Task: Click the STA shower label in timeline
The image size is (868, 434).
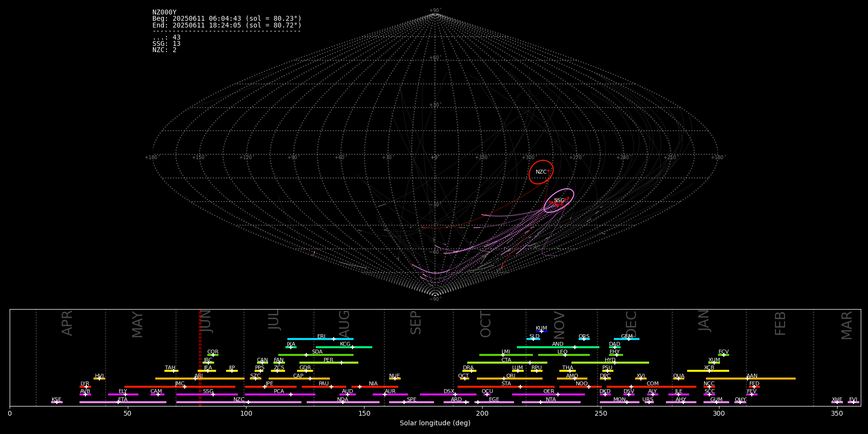Action: (x=506, y=384)
